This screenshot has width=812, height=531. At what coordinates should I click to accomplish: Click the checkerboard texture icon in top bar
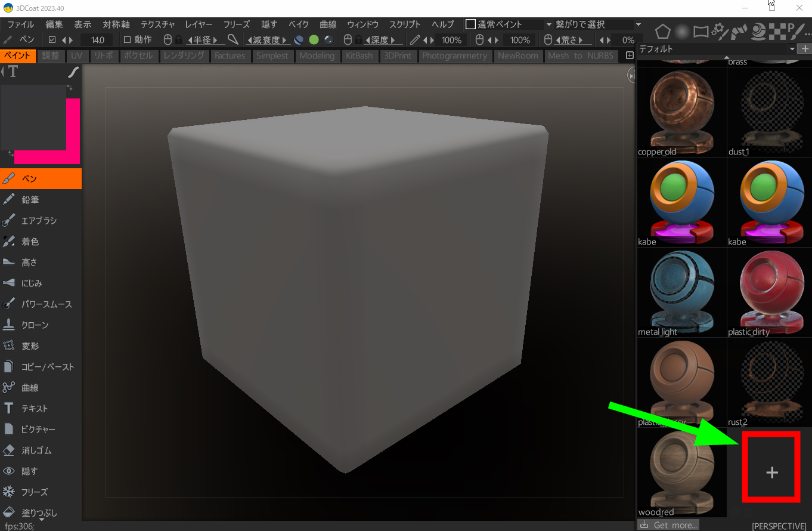[x=777, y=30]
